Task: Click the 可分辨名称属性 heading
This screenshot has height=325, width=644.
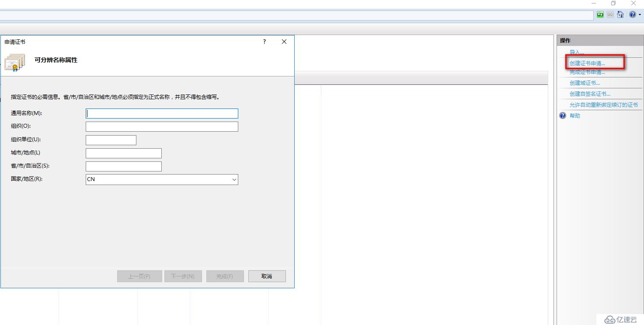Action: (56, 60)
